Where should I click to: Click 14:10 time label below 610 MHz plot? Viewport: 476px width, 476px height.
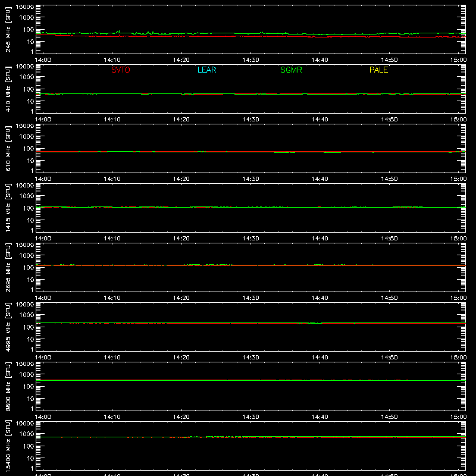(x=112, y=179)
